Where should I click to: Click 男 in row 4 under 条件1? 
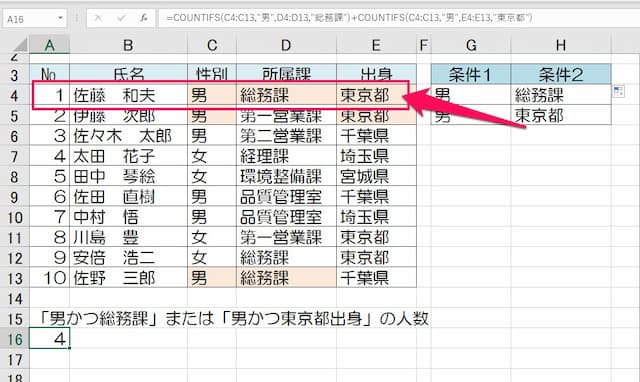(x=471, y=95)
